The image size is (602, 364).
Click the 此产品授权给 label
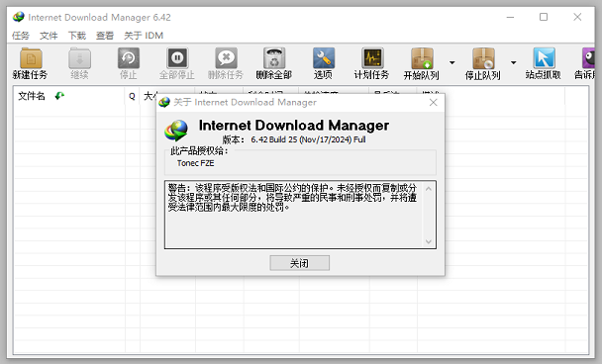pyautogui.click(x=199, y=151)
